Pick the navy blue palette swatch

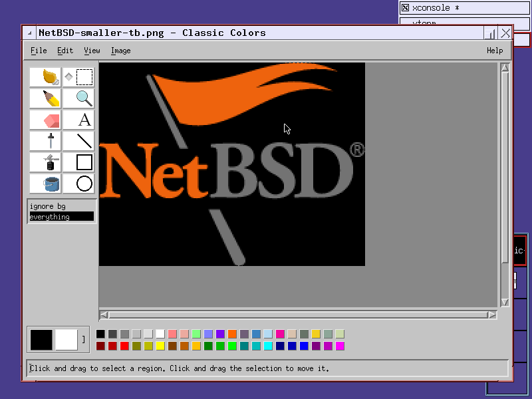click(x=280, y=346)
